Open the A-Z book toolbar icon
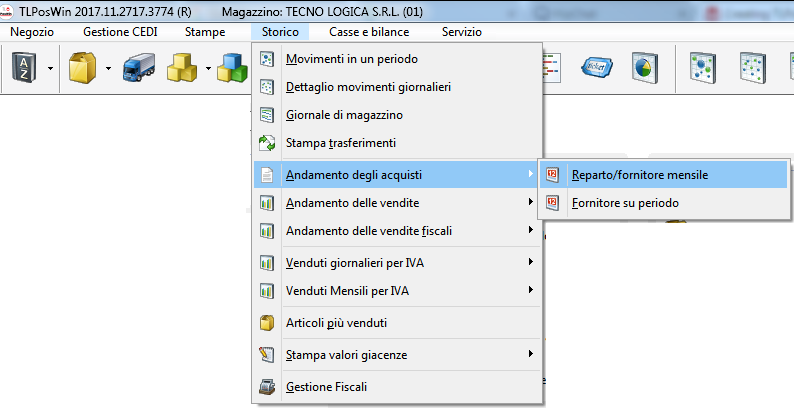Screen dimensions: 794x411 24,68
